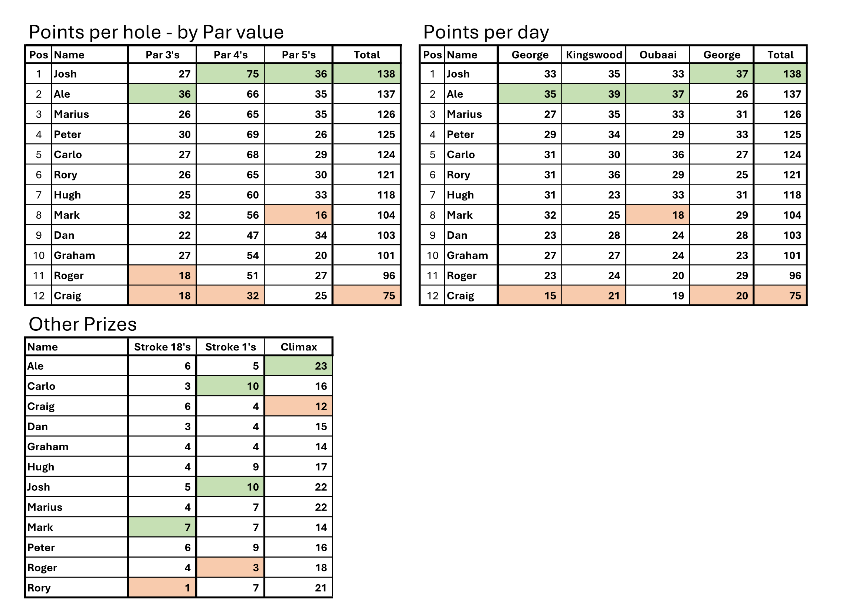The image size is (868, 614).
Task: Select Ale's Climax value of 23
Action: (x=298, y=366)
